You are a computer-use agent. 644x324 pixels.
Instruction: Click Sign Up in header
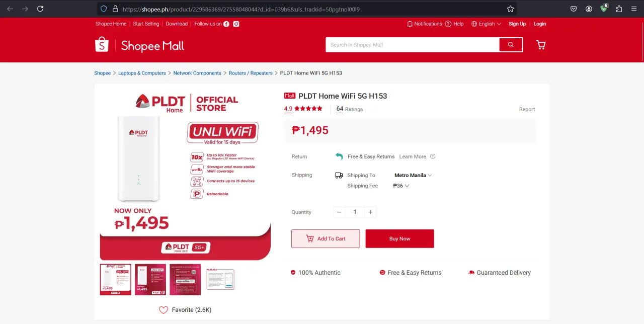click(517, 24)
